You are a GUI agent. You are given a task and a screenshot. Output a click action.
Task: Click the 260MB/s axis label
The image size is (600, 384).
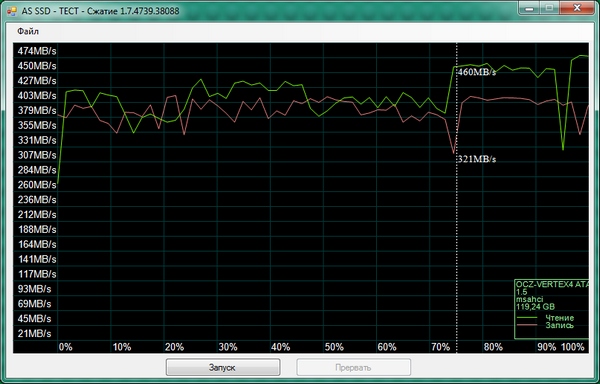tap(37, 185)
